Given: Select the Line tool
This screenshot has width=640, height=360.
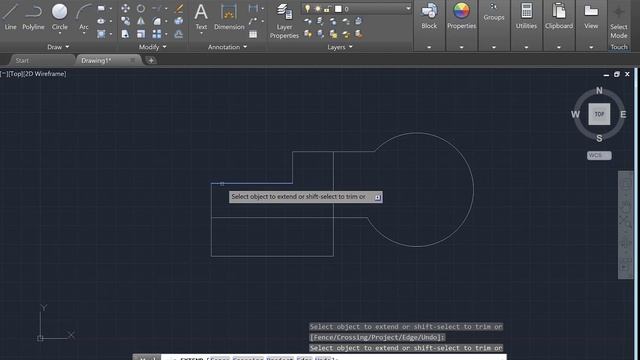Looking at the screenshot, I should click(10, 17).
